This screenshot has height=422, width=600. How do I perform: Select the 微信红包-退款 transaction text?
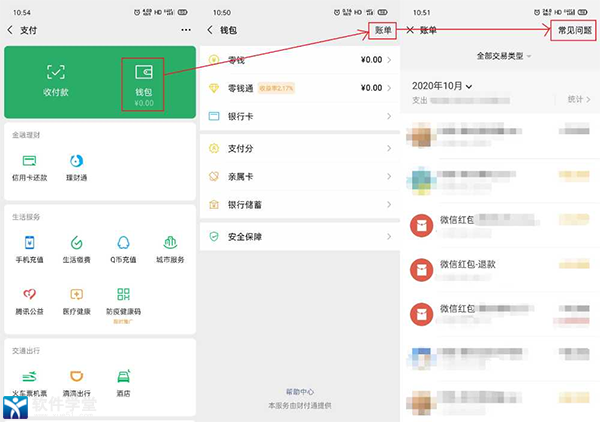468,264
